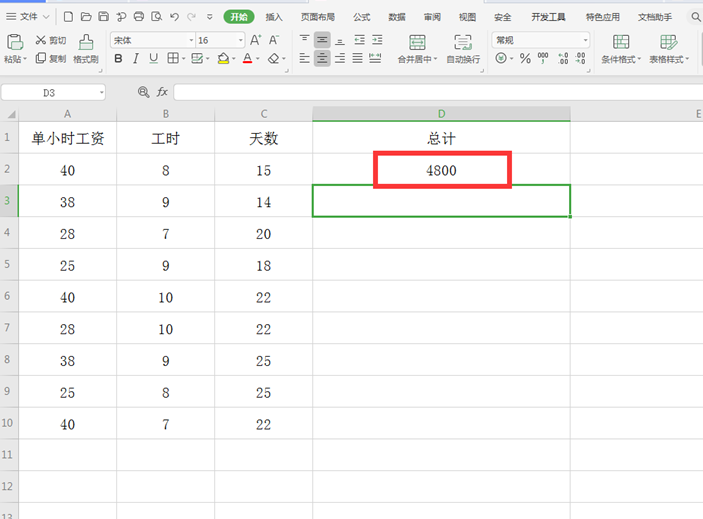
Task: Toggle bottom vertical alignment
Action: (340, 40)
